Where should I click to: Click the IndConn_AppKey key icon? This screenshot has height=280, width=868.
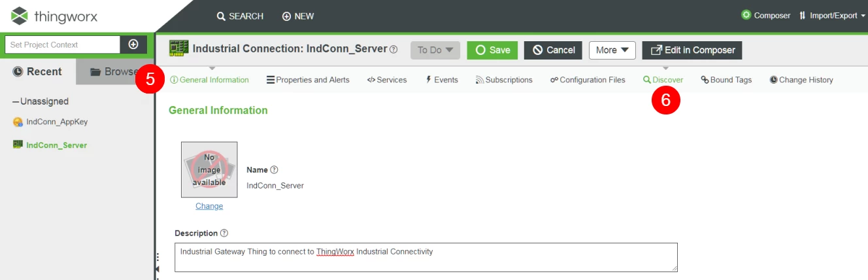(x=18, y=122)
